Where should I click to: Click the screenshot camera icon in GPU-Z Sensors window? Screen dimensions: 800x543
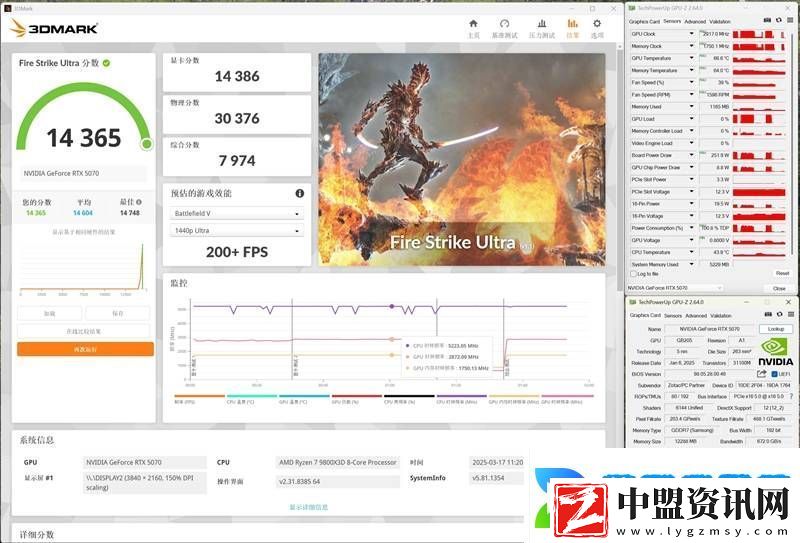[x=767, y=20]
